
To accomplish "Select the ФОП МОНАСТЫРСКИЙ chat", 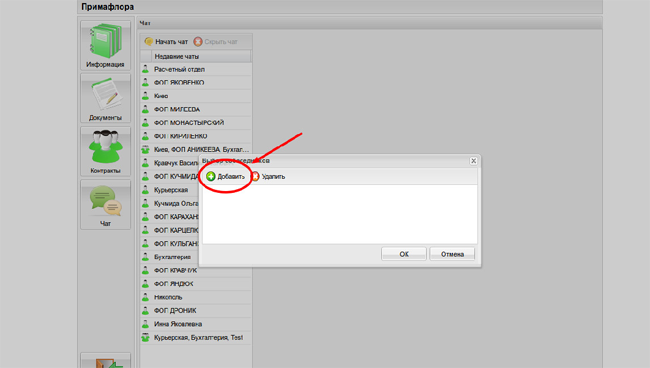I will click(196, 123).
